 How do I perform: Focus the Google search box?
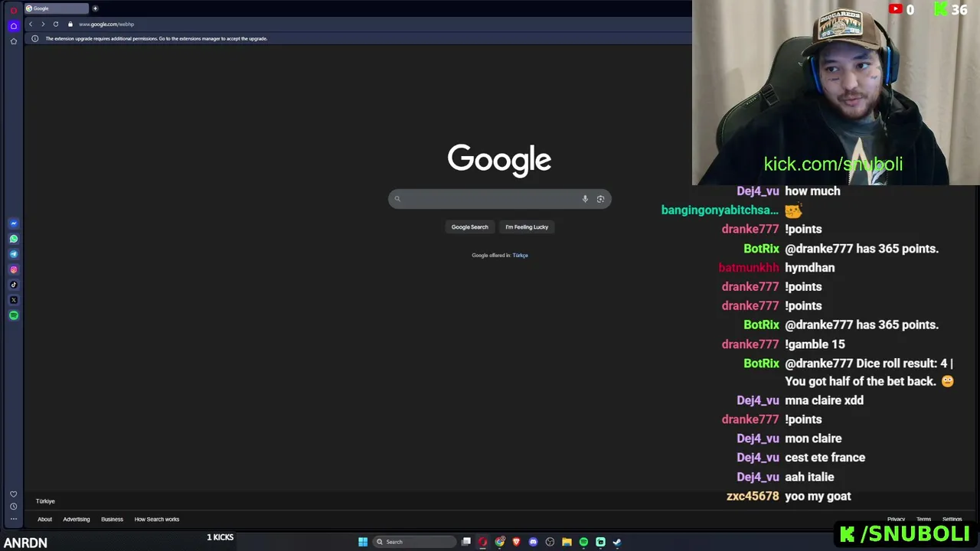pos(499,199)
